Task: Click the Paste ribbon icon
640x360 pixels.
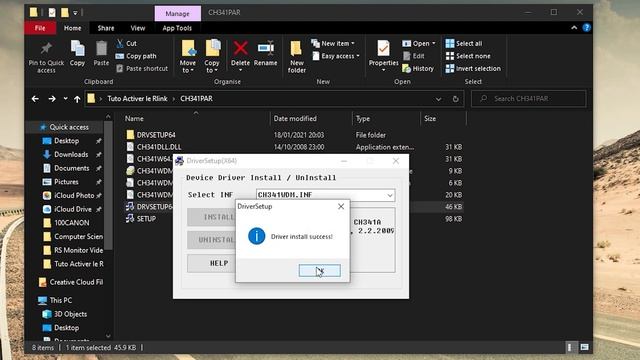Action: click(x=101, y=49)
